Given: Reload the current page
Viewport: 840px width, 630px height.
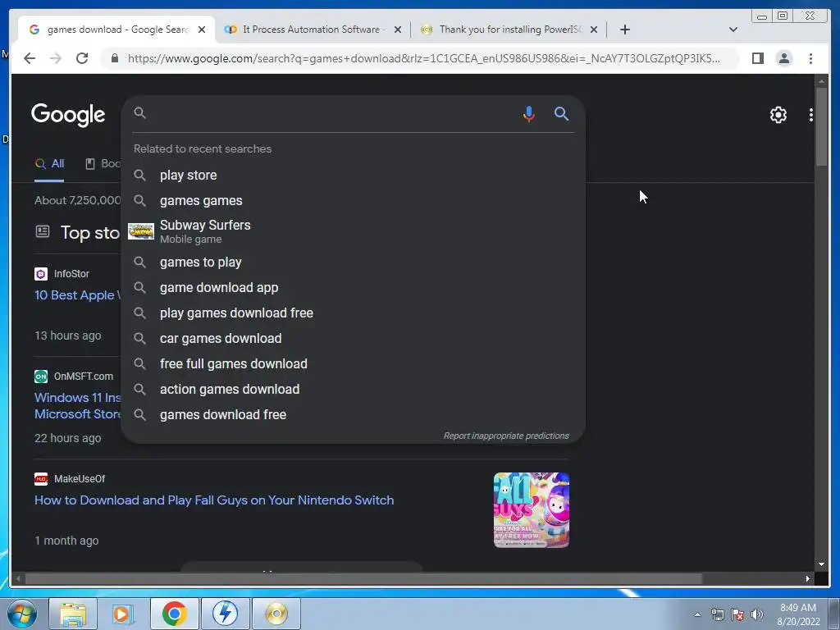Looking at the screenshot, I should (x=82, y=58).
